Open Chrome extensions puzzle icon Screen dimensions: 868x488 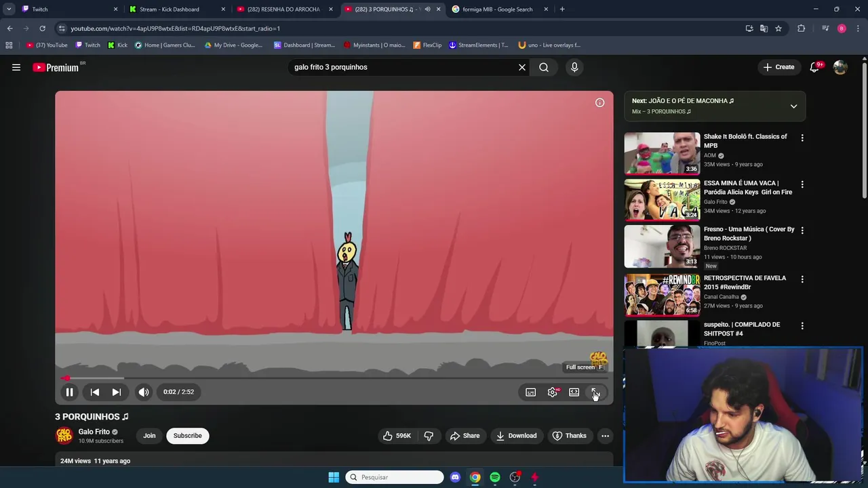[x=801, y=28]
